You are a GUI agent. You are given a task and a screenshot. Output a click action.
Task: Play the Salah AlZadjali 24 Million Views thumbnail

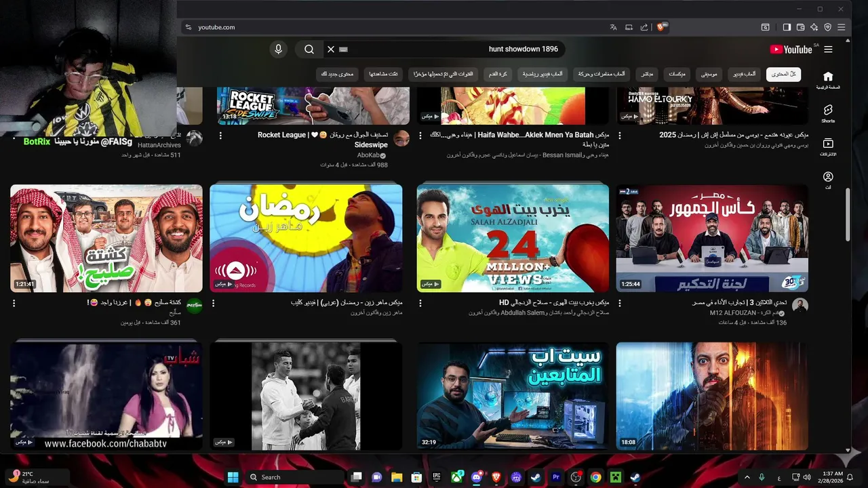click(513, 238)
